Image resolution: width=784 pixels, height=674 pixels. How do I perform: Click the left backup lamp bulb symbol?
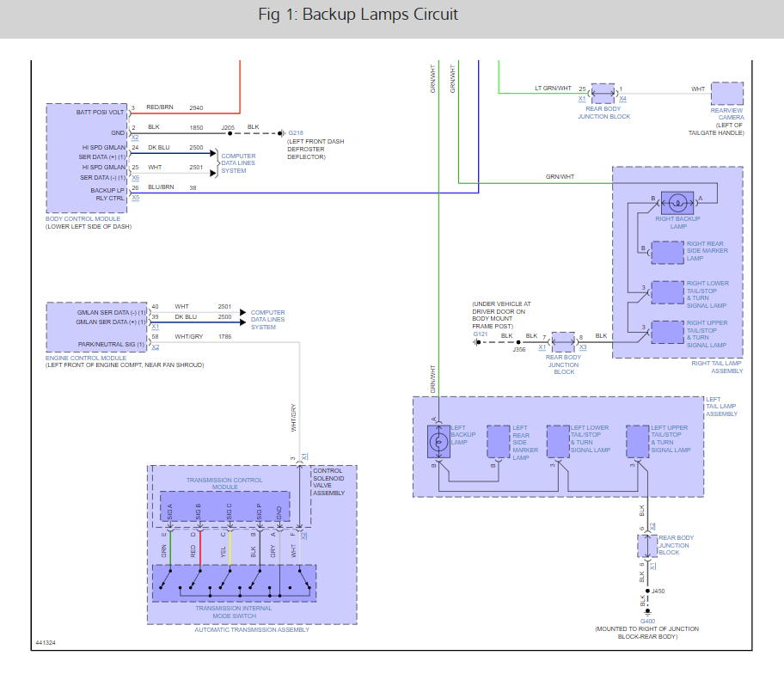438,442
